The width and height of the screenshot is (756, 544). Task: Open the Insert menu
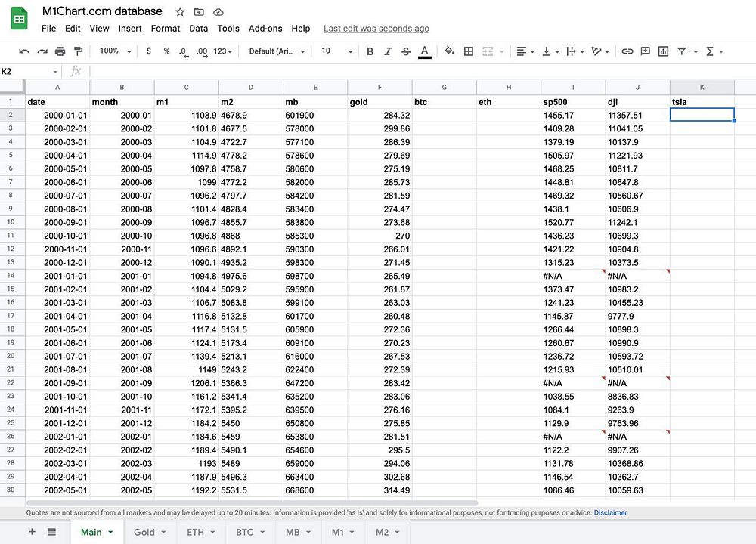click(130, 29)
